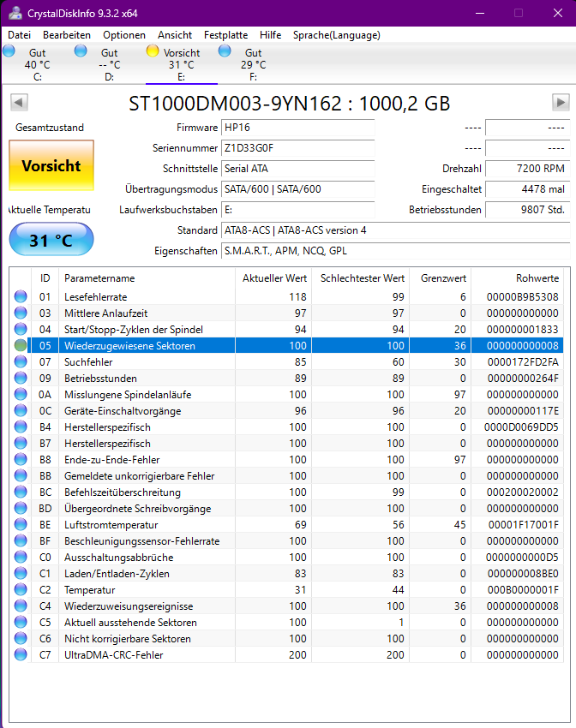Click the disk title ST1000DM003-9YN162 : 1000,2 GB

click(290, 103)
